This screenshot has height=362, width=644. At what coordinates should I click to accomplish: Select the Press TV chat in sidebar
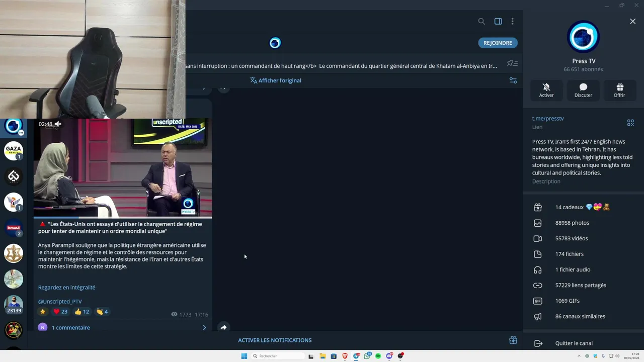[x=14, y=126]
